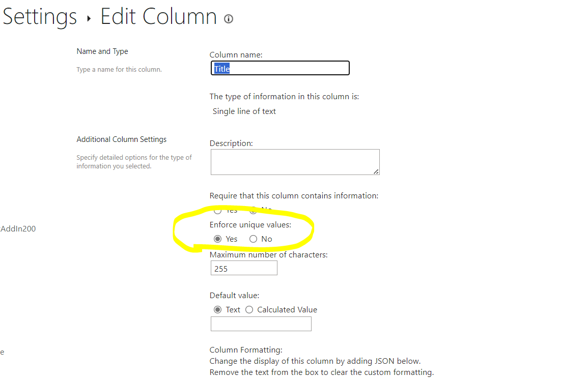Click the AddIn200 text on the left

tap(18, 228)
